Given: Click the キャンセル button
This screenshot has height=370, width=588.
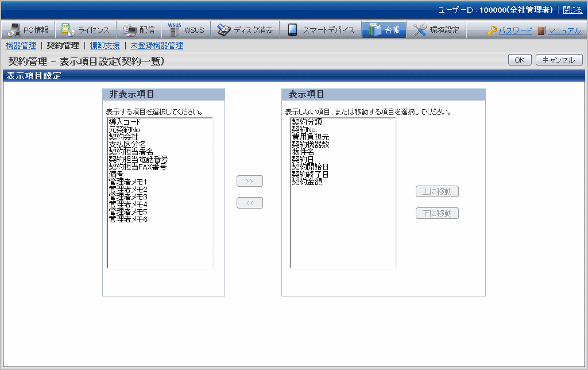Looking at the screenshot, I should (x=559, y=60).
